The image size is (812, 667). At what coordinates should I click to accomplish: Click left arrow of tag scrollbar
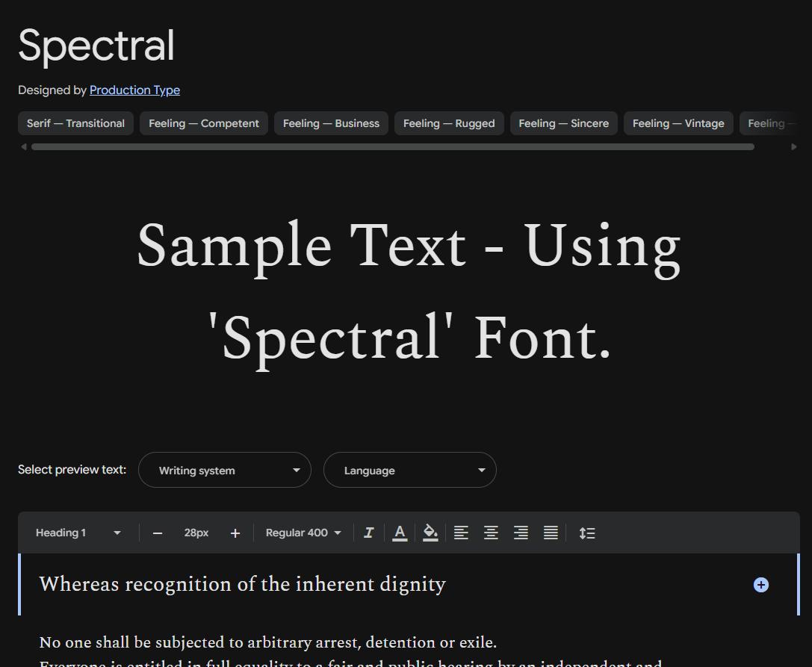23,146
